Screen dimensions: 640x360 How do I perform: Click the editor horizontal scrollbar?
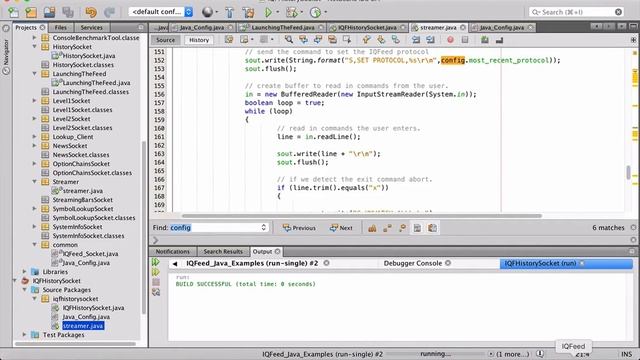tap(362, 216)
